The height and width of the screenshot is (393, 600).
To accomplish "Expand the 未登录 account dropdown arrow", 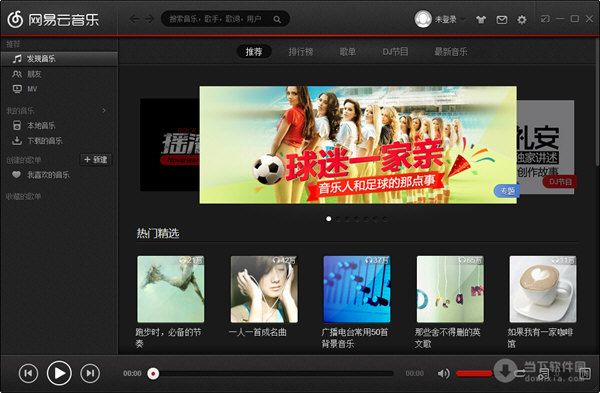I will tap(463, 19).
